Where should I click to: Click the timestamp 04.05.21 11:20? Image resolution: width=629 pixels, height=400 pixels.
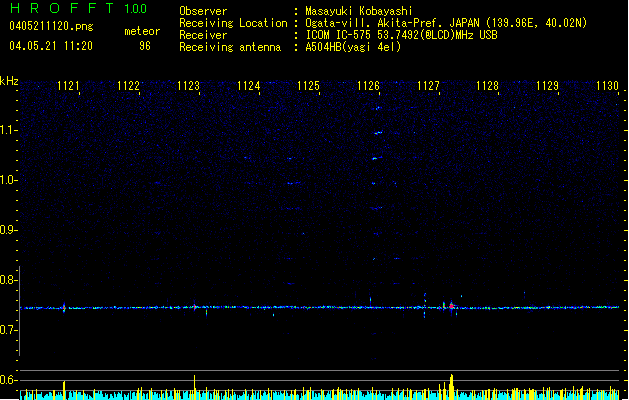point(51,46)
